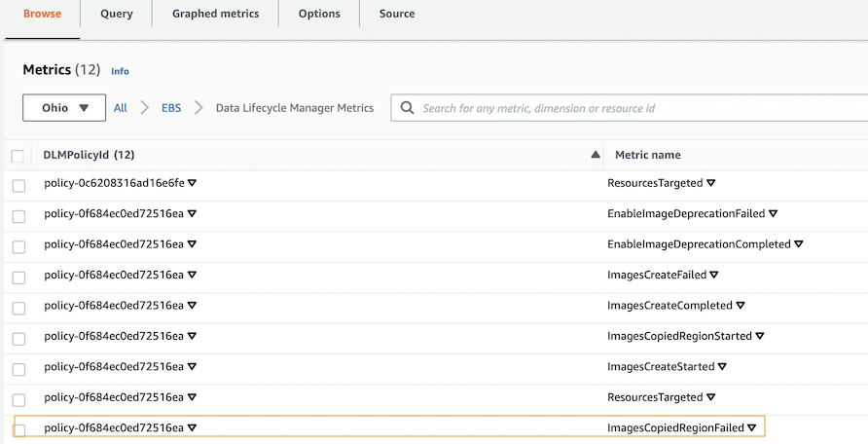Check the ImagesCopiedRegionFailed row checkbox

[18, 430]
